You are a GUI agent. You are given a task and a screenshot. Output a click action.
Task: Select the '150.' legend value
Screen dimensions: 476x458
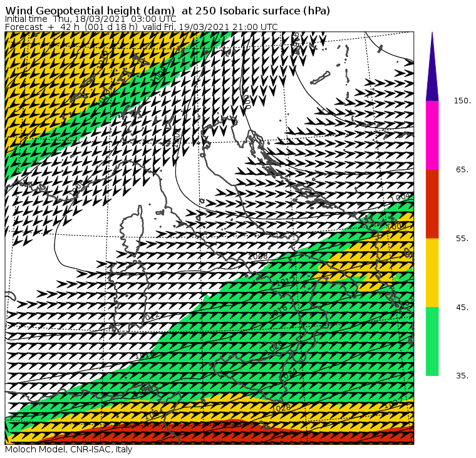462,100
